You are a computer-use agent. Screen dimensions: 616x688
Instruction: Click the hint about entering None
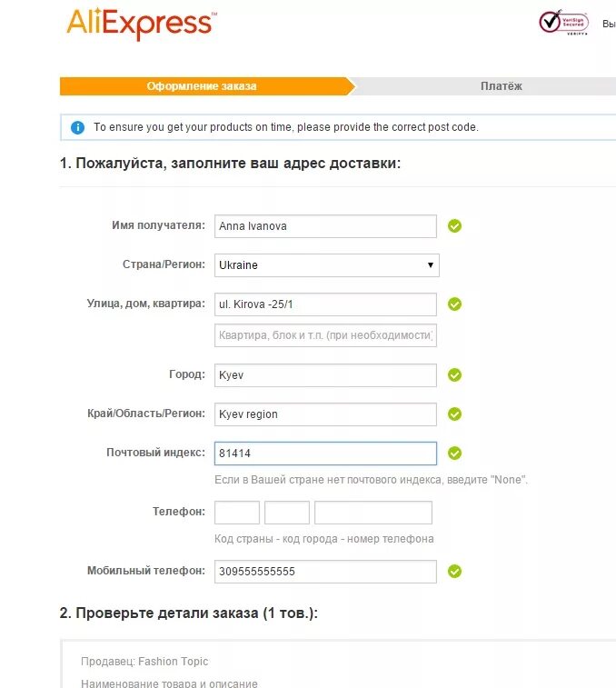[x=372, y=480]
